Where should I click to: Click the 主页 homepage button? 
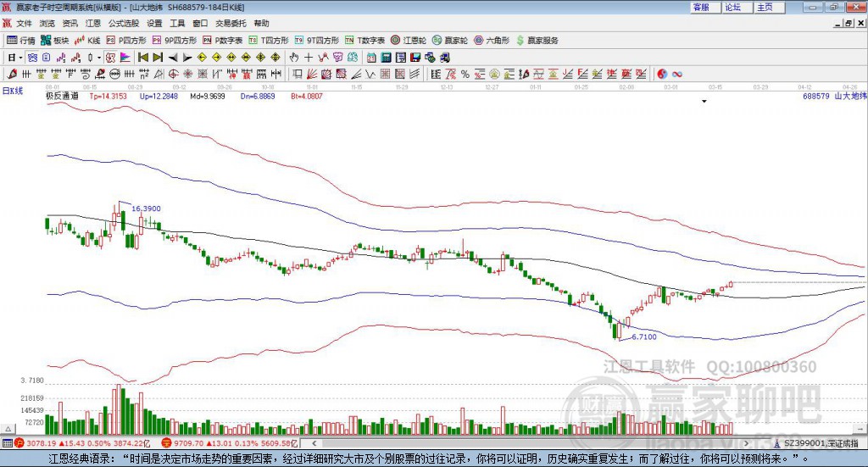point(769,7)
